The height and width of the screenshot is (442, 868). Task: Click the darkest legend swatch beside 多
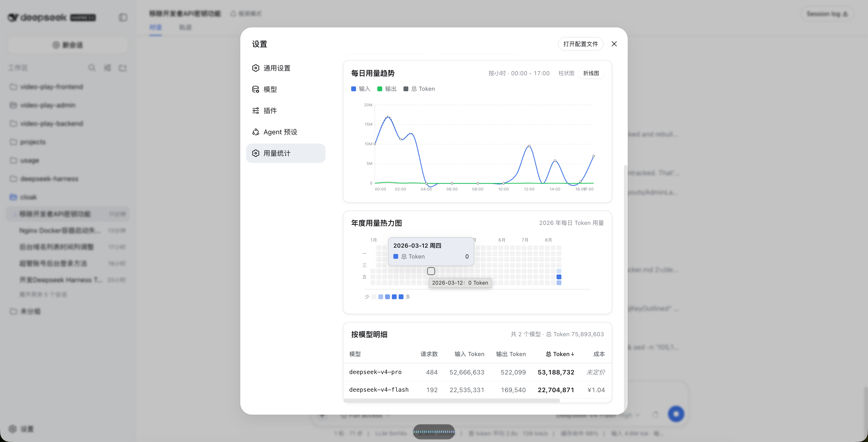tap(401, 297)
